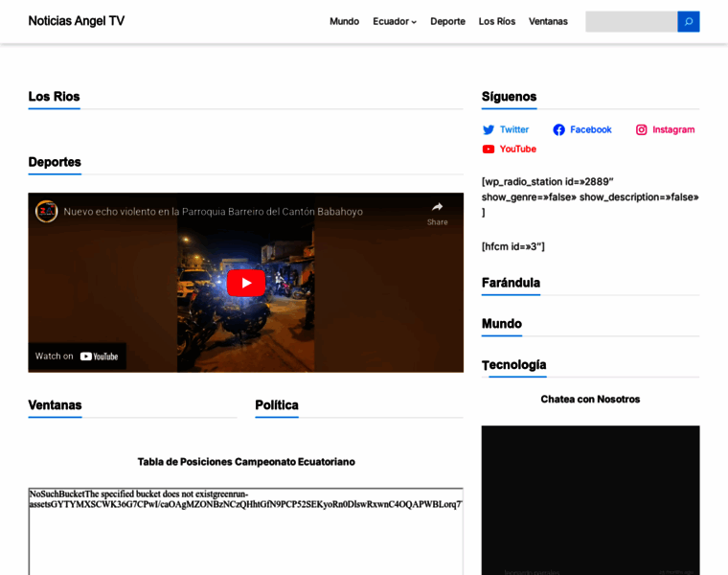Open the Mundo menu item

pyautogui.click(x=345, y=21)
